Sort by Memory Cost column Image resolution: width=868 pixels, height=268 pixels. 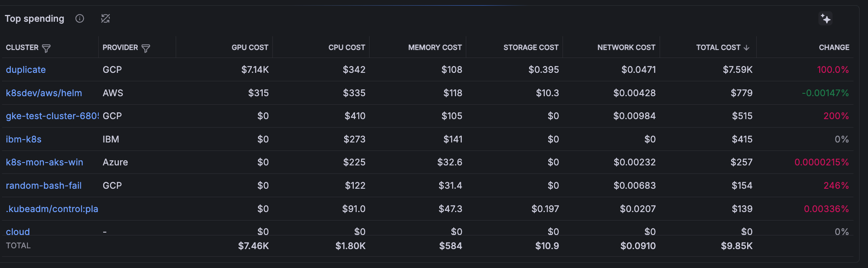click(435, 47)
